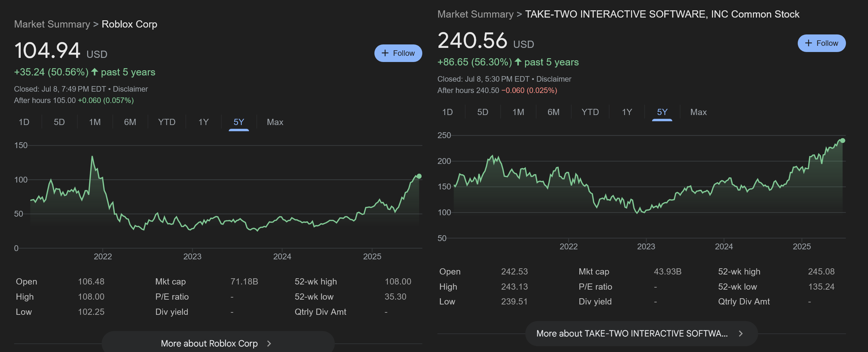Click Roblox price 104.94

pyautogui.click(x=47, y=51)
